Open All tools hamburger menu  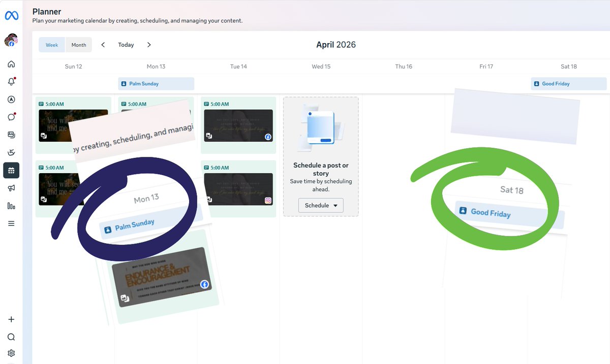(11, 223)
